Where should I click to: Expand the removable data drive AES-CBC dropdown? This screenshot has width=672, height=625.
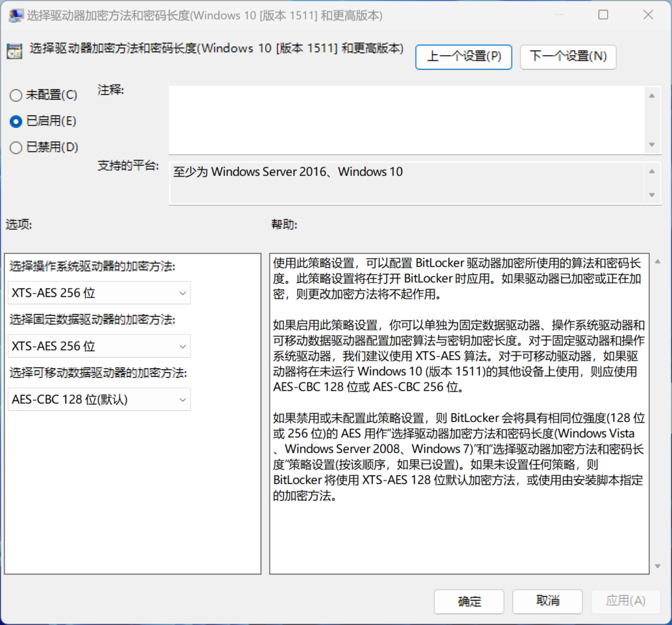click(x=100, y=399)
